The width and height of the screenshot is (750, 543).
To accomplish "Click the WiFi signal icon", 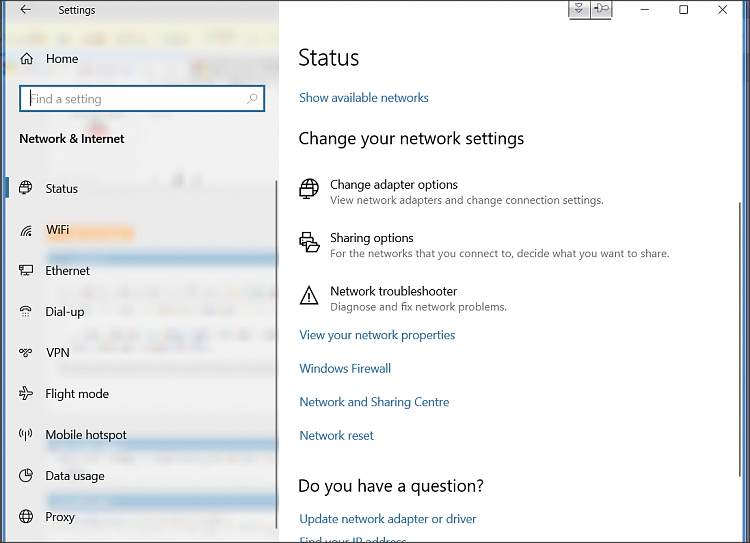I will tap(26, 231).
